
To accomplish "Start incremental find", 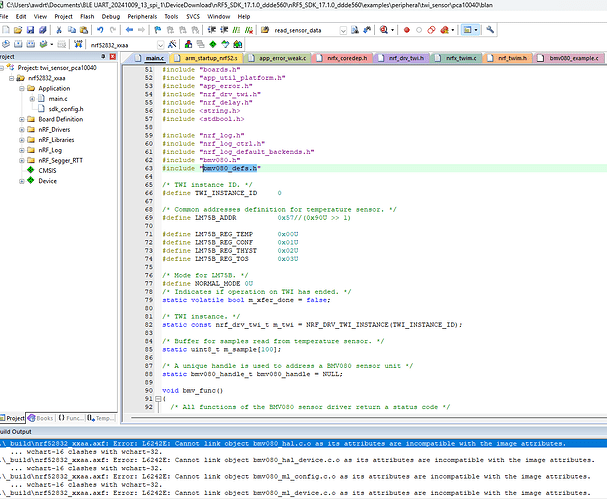I will tap(367, 30).
